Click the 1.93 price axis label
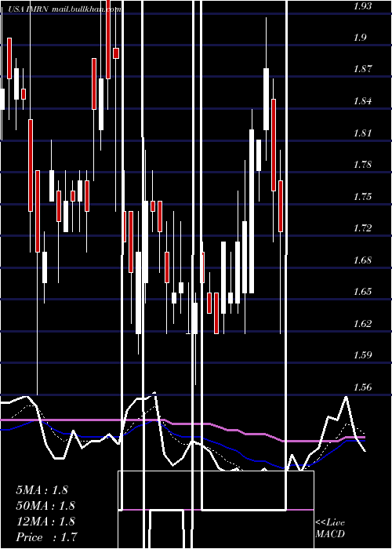Viewport: 392px width, 549px height. point(362,6)
